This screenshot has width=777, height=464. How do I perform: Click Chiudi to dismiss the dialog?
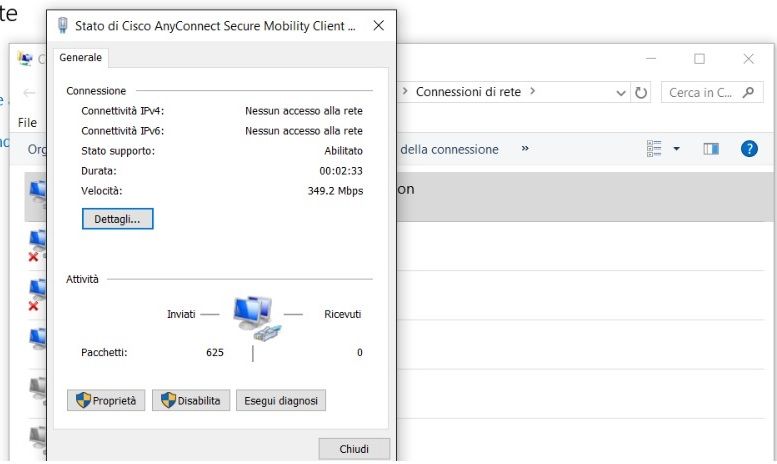point(354,449)
